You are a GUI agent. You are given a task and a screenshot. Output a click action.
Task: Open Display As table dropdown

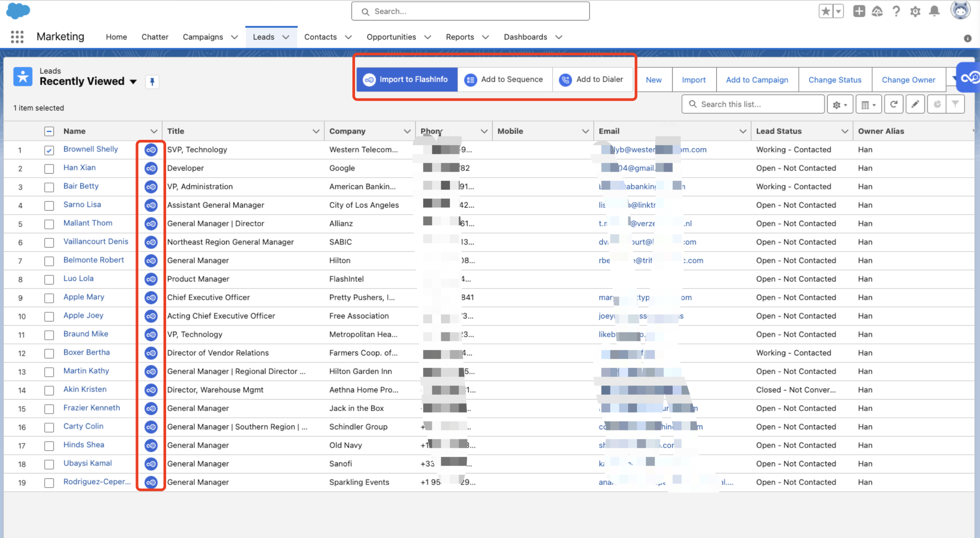[x=869, y=105]
